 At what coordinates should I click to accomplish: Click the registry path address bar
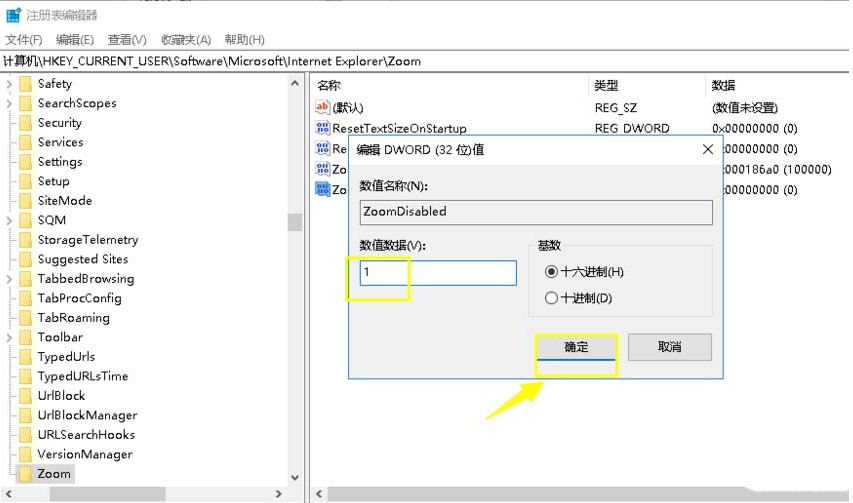click(424, 61)
